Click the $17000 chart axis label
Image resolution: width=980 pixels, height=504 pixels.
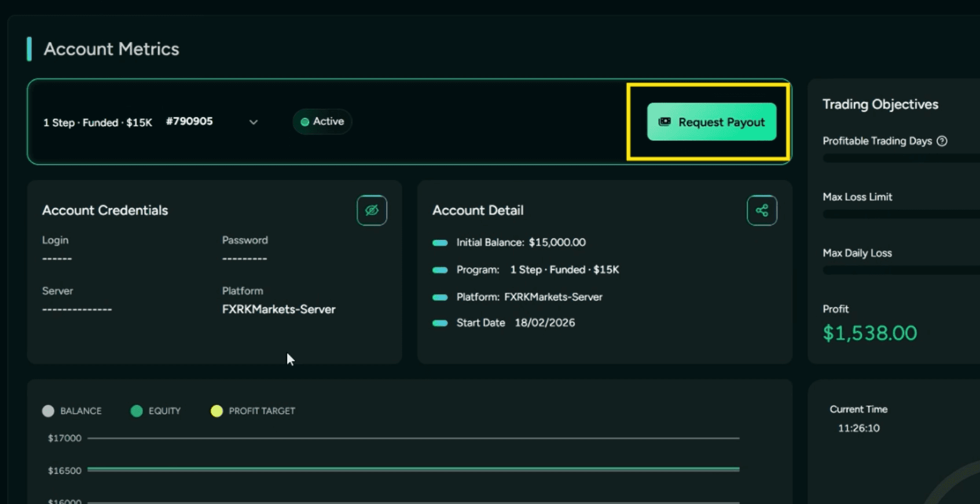pyautogui.click(x=65, y=438)
